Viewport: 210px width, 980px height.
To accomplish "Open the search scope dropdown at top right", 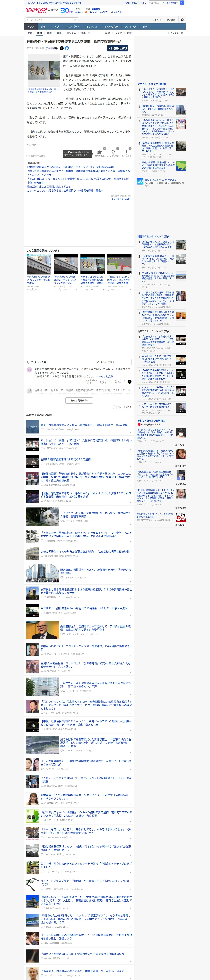I will point(171,3).
